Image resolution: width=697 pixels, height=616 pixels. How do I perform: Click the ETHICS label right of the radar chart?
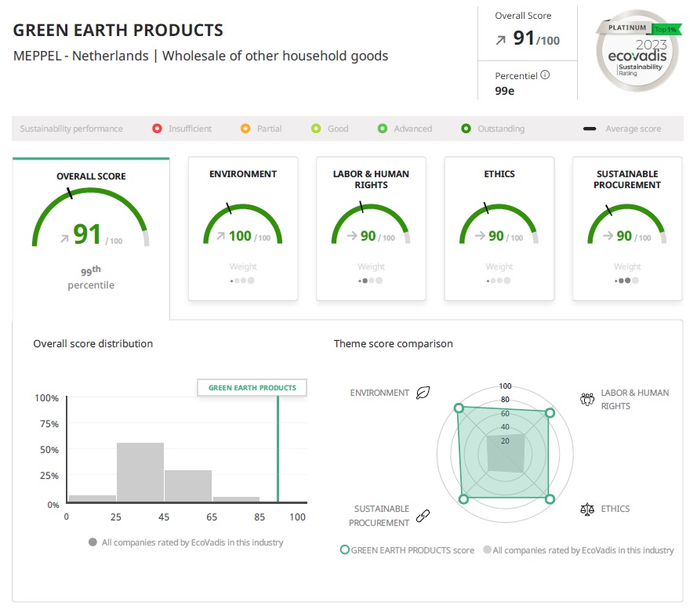click(x=615, y=509)
